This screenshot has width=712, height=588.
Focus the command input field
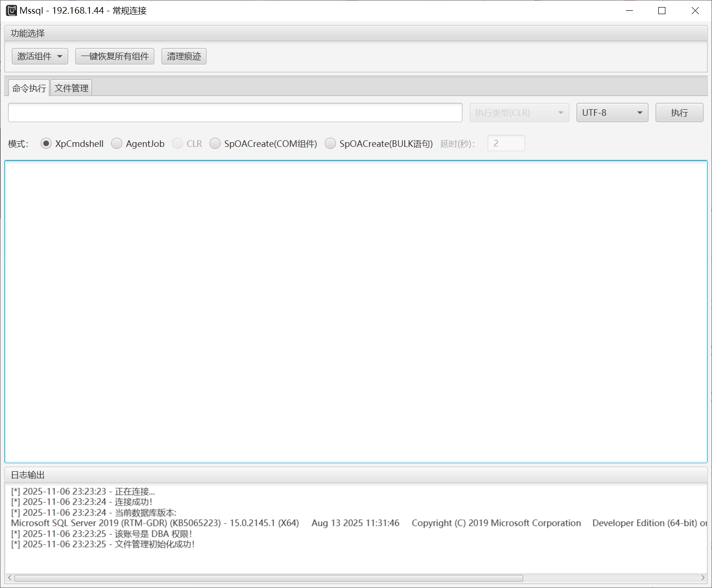click(x=235, y=113)
